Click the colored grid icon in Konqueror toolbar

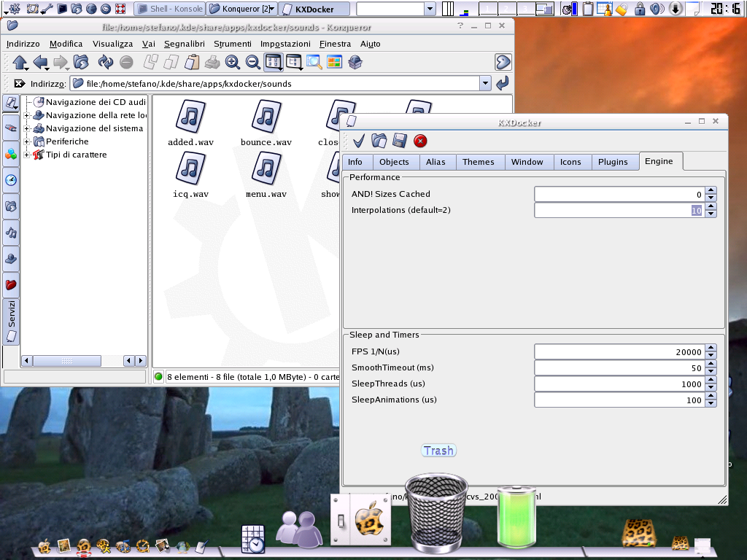334,62
